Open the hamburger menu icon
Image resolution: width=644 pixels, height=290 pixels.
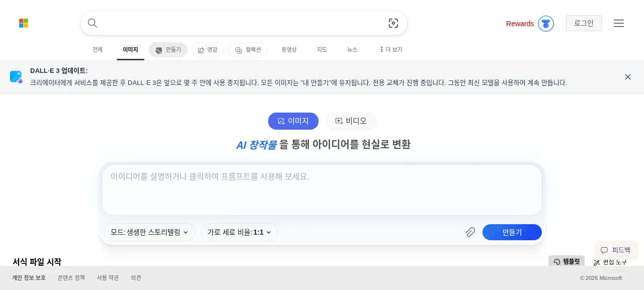coord(619,23)
